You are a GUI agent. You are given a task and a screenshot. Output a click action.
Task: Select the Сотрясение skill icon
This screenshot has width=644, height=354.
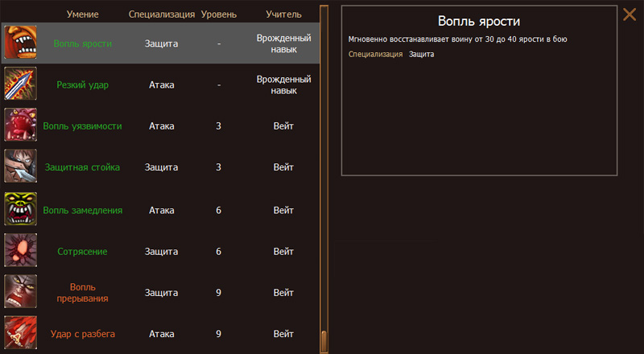point(21,250)
